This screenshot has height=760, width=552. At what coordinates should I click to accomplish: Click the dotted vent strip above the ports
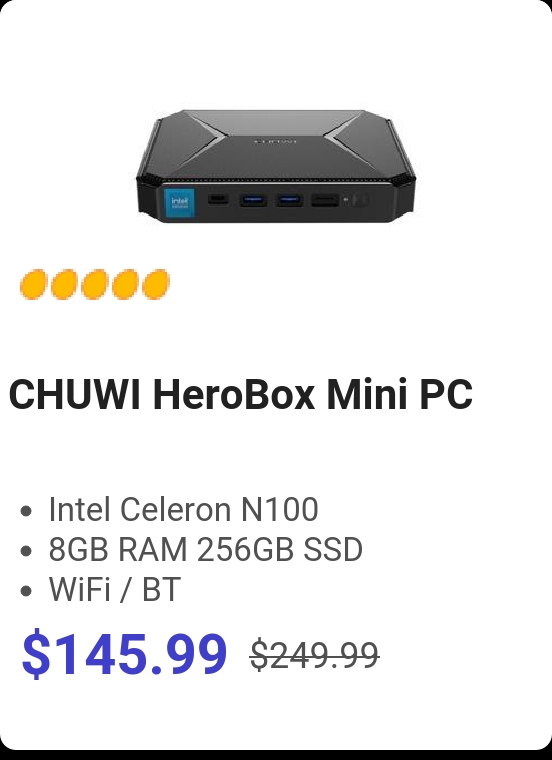click(x=275, y=181)
